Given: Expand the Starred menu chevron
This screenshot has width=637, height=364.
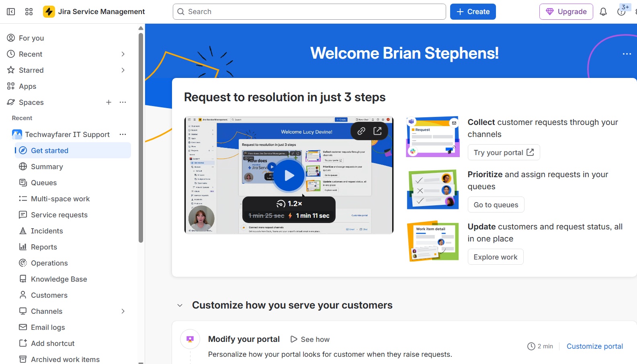Looking at the screenshot, I should 123,70.
